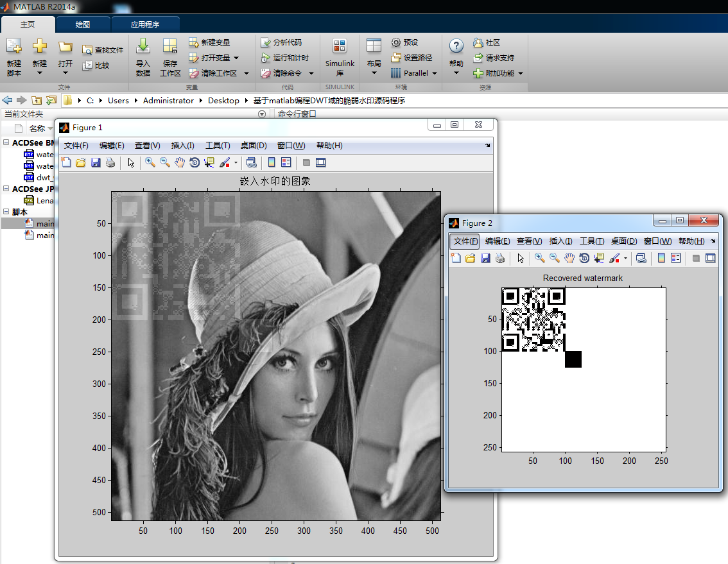Open Preferences (预设) gear icon

(395, 42)
